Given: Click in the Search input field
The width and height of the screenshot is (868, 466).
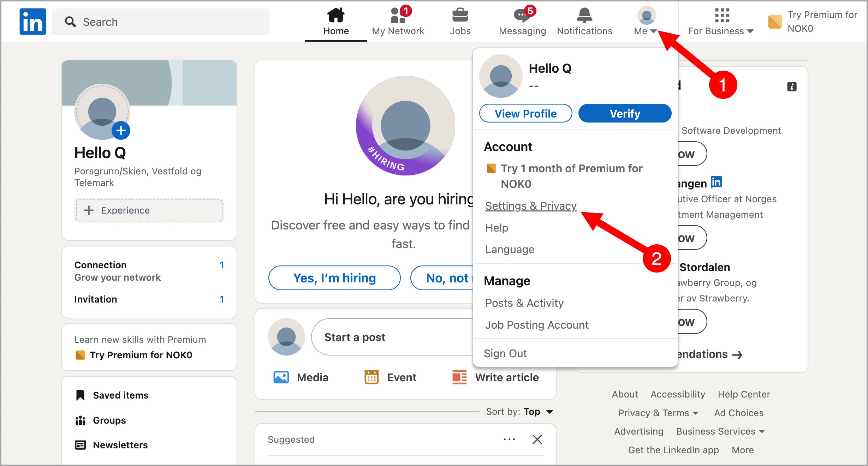Looking at the screenshot, I should click(161, 22).
